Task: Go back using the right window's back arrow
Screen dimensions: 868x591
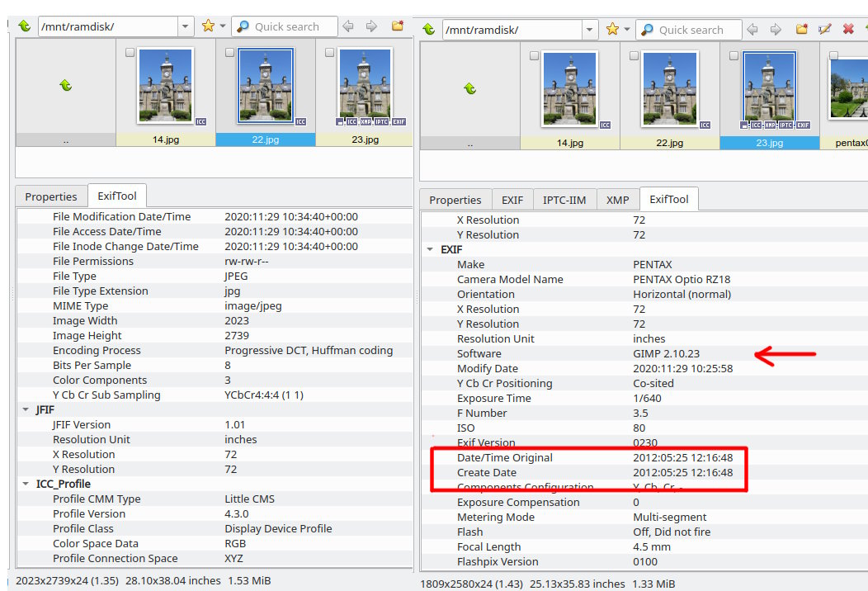Action: [x=752, y=30]
